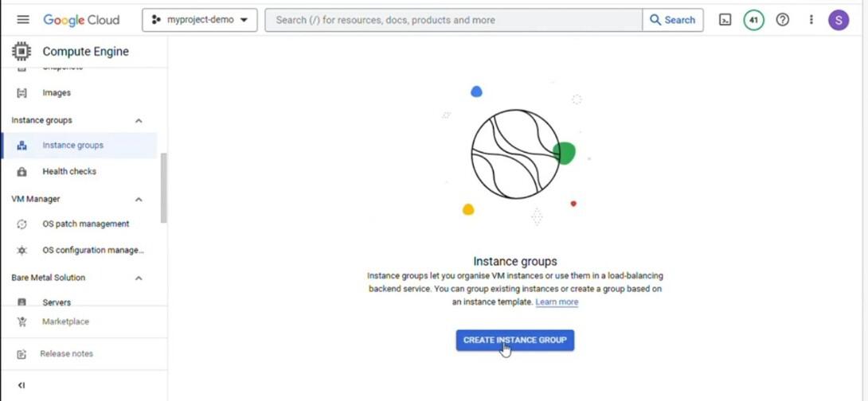Open OS patch management
The width and height of the screenshot is (868, 401).
pyautogui.click(x=86, y=224)
